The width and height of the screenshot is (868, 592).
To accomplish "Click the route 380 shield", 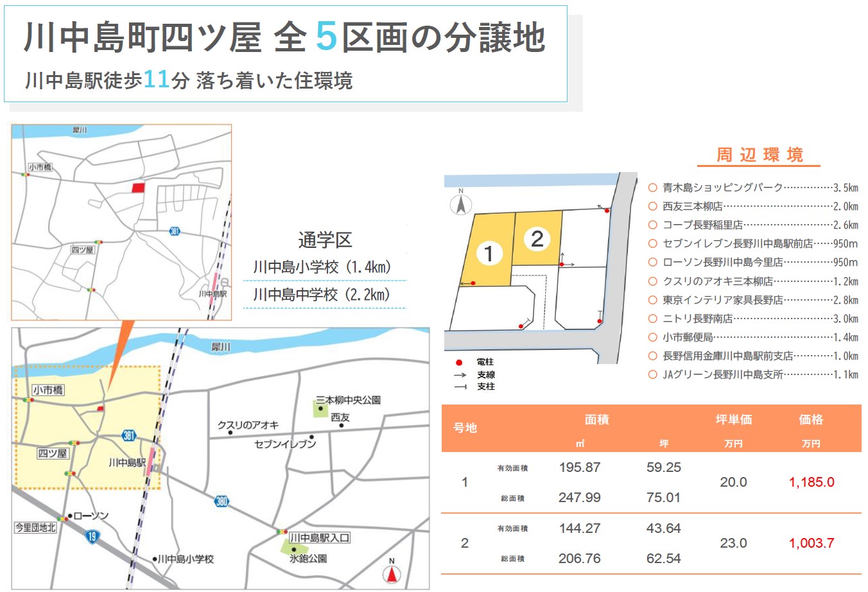I will 222,501.
